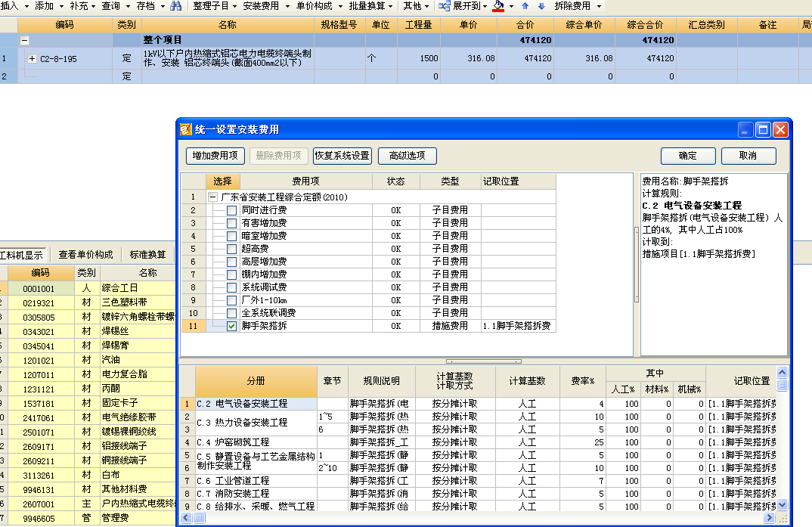Open the 批量换算 dropdown menu
812x527 pixels.
(x=370, y=6)
